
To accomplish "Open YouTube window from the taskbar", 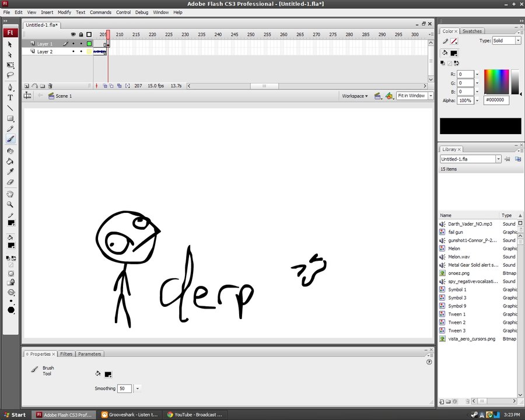I will tap(195, 415).
